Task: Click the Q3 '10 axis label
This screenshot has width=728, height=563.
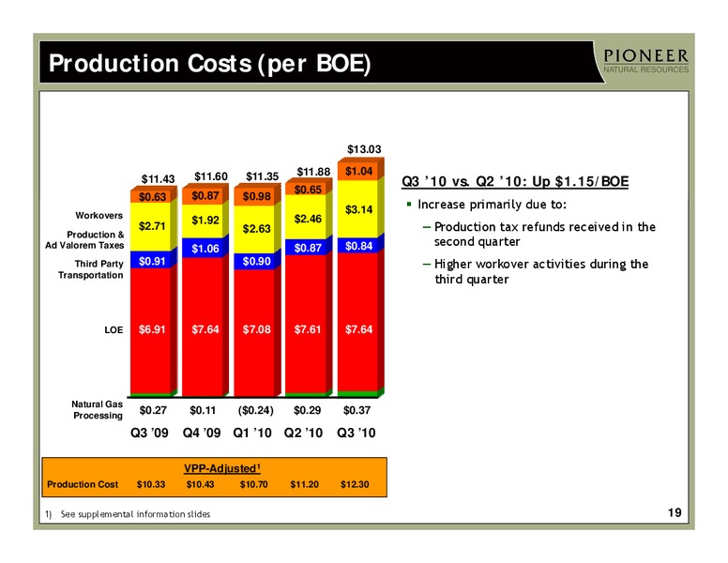Action: pos(356,433)
